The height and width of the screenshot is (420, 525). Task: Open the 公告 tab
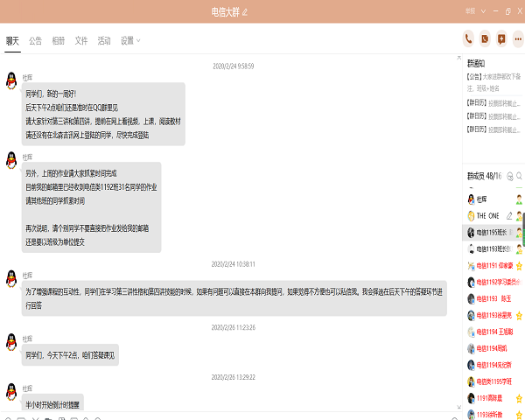(35, 41)
